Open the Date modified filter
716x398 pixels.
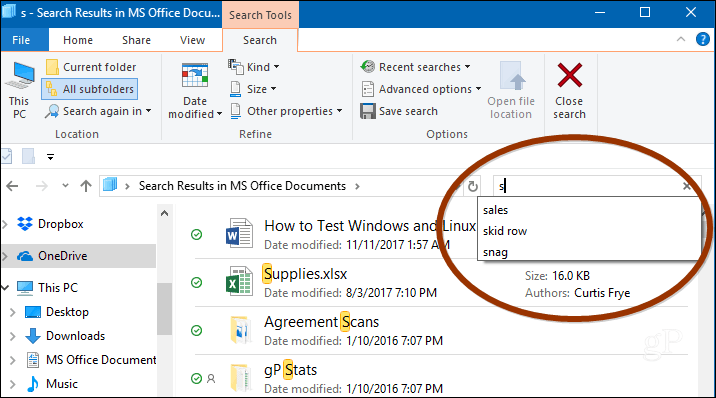click(195, 91)
